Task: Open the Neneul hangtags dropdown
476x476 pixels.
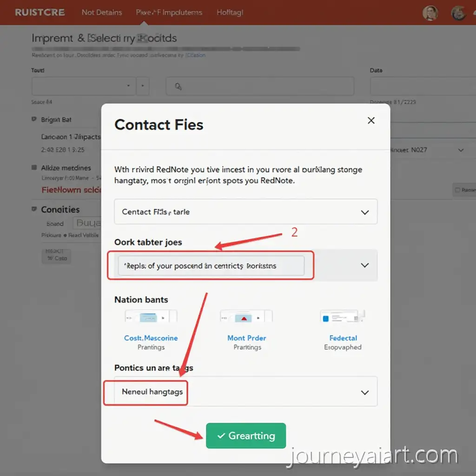Action: tap(365, 392)
